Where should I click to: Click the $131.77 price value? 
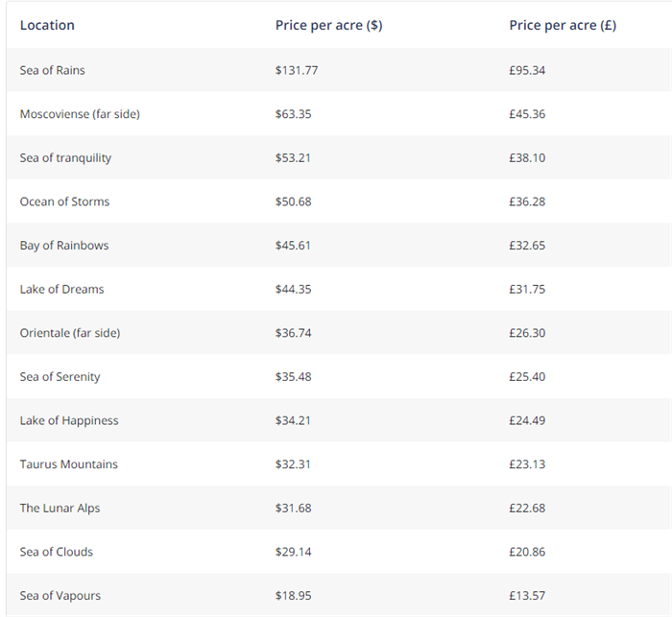297,70
